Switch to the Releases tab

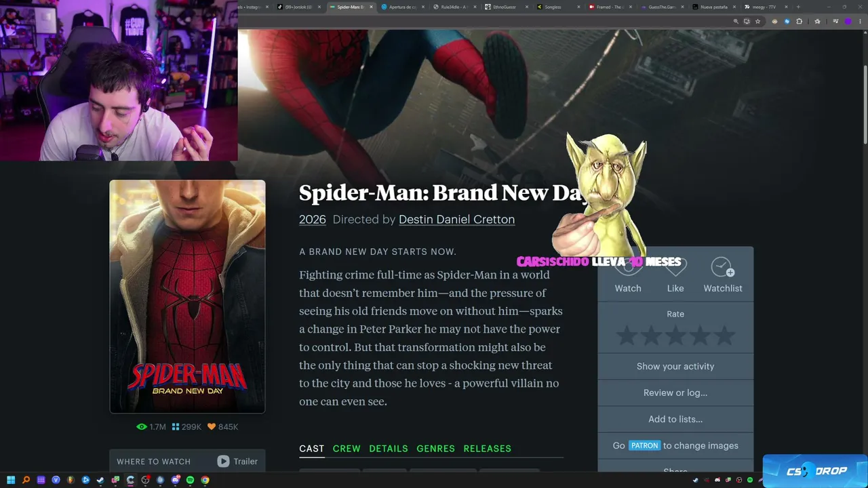488,449
